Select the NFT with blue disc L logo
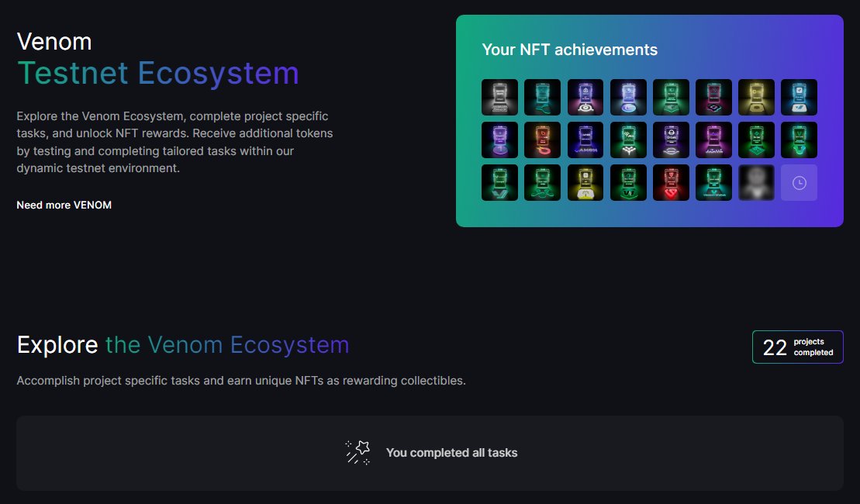Screen dimensions: 860x504 pyautogui.click(x=628, y=97)
